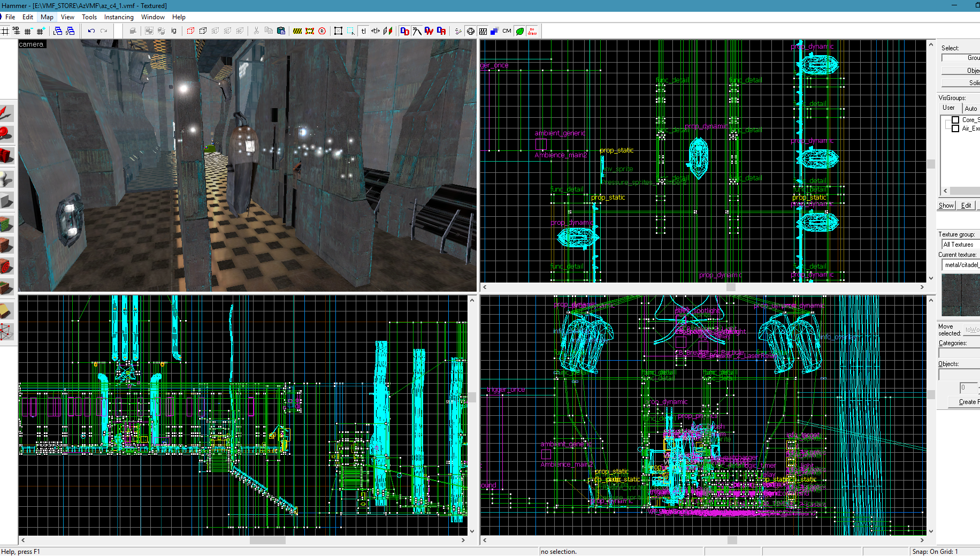Click the smaller grid size icon
This screenshot has height=556, width=980.
[x=28, y=31]
